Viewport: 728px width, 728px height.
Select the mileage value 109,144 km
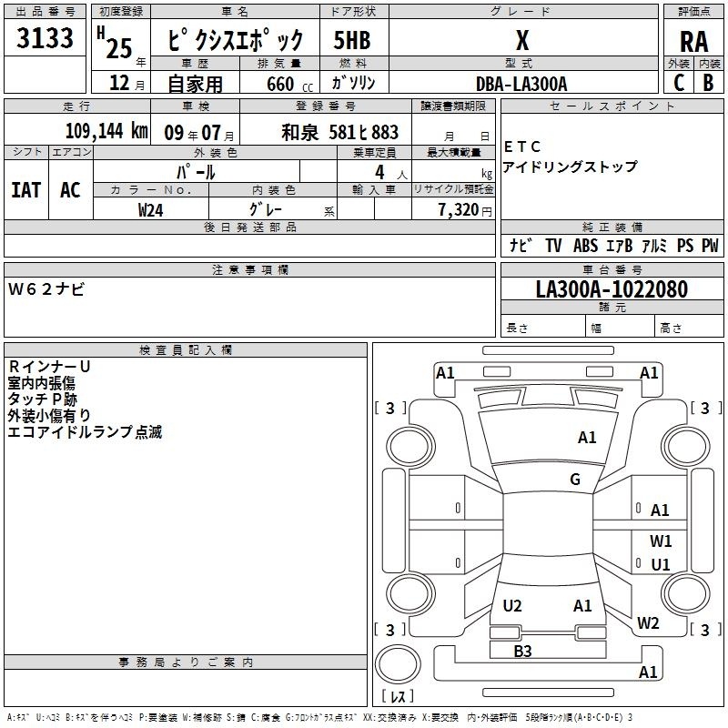click(106, 132)
